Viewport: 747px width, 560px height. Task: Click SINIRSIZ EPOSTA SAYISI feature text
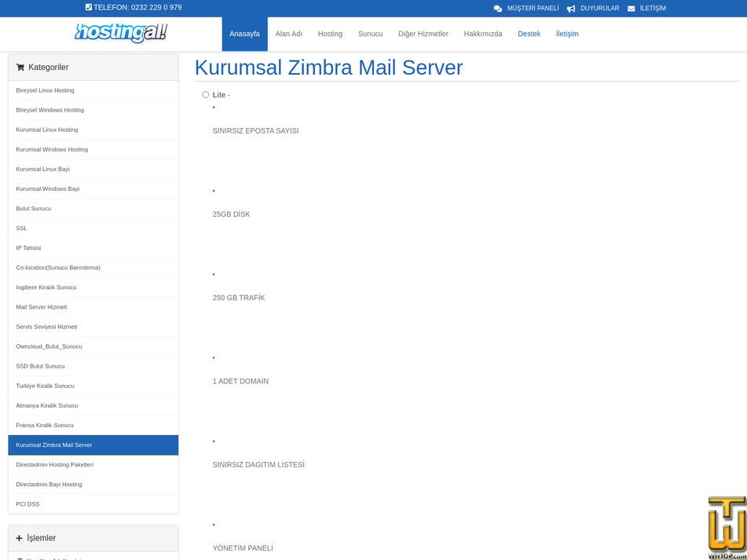(x=256, y=131)
